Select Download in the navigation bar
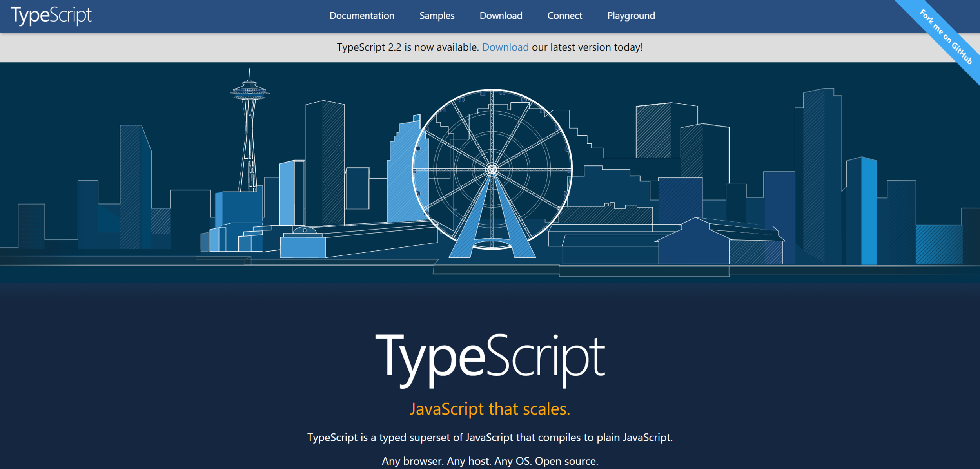 tap(501, 16)
